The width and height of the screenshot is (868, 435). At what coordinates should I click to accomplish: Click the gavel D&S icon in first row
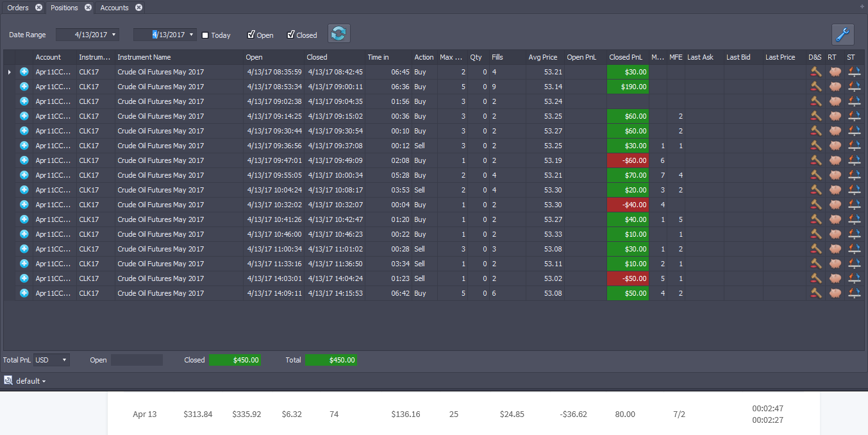pyautogui.click(x=815, y=72)
